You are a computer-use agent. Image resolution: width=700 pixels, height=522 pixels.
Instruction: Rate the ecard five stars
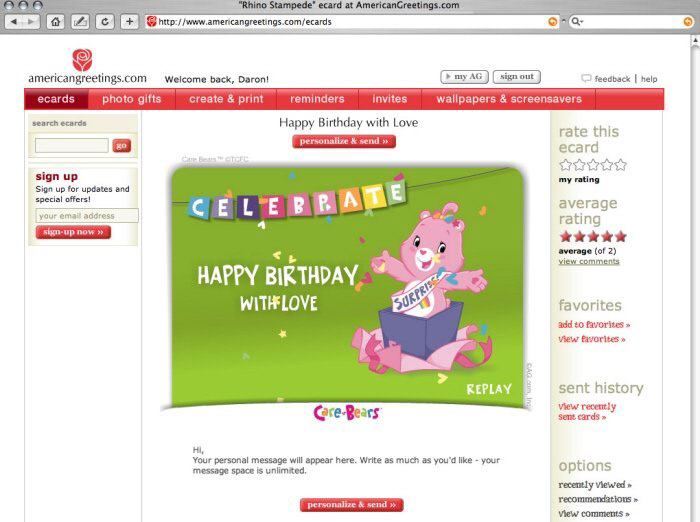(621, 165)
